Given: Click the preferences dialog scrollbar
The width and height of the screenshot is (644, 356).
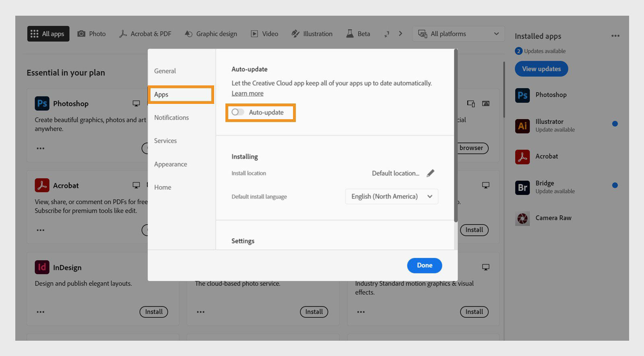Looking at the screenshot, I should coord(456,136).
